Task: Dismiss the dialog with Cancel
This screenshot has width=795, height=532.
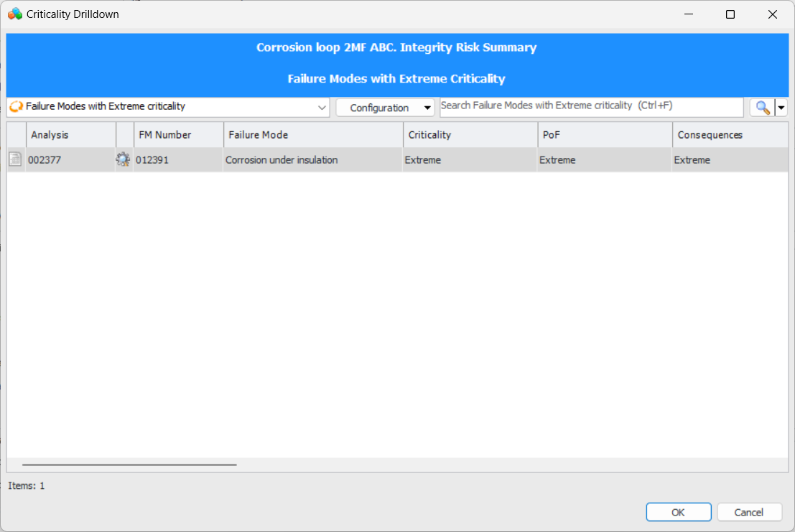Action: pyautogui.click(x=748, y=512)
